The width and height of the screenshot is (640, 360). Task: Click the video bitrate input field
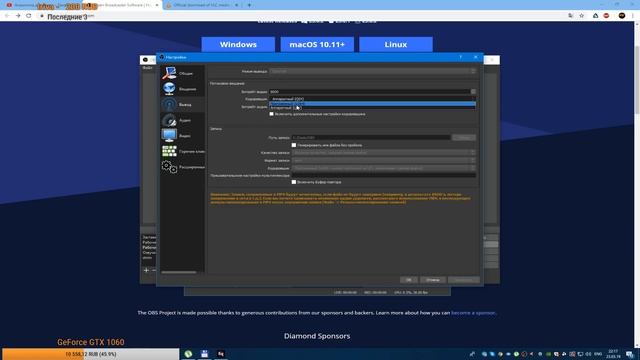pyautogui.click(x=370, y=91)
